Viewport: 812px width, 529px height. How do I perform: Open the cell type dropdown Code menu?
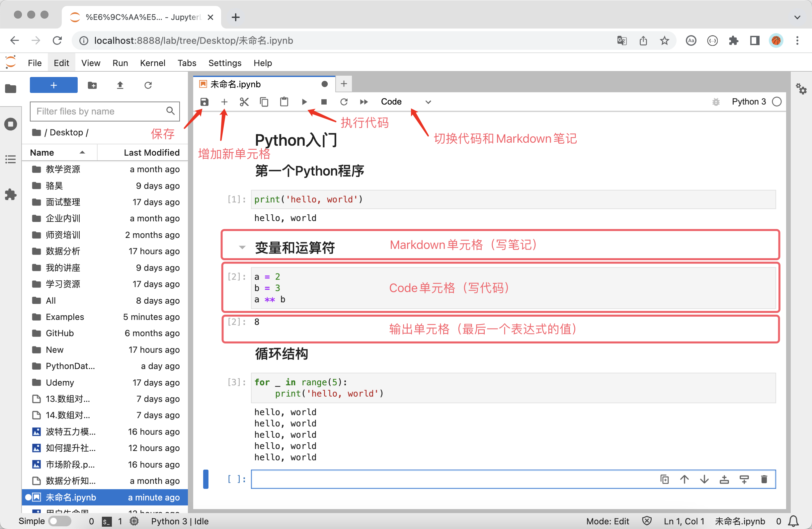(405, 102)
